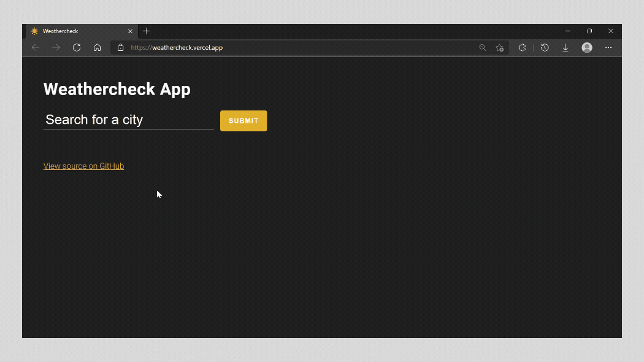Minimize the browser window
Image resolution: width=644 pixels, height=362 pixels.
point(567,31)
